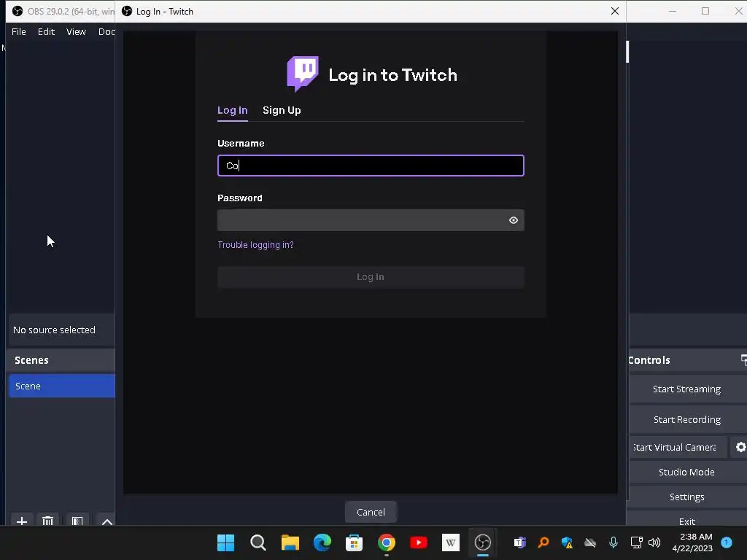The height and width of the screenshot is (560, 747).
Task: Open Microsoft Store from taskbar
Action: [x=354, y=542]
